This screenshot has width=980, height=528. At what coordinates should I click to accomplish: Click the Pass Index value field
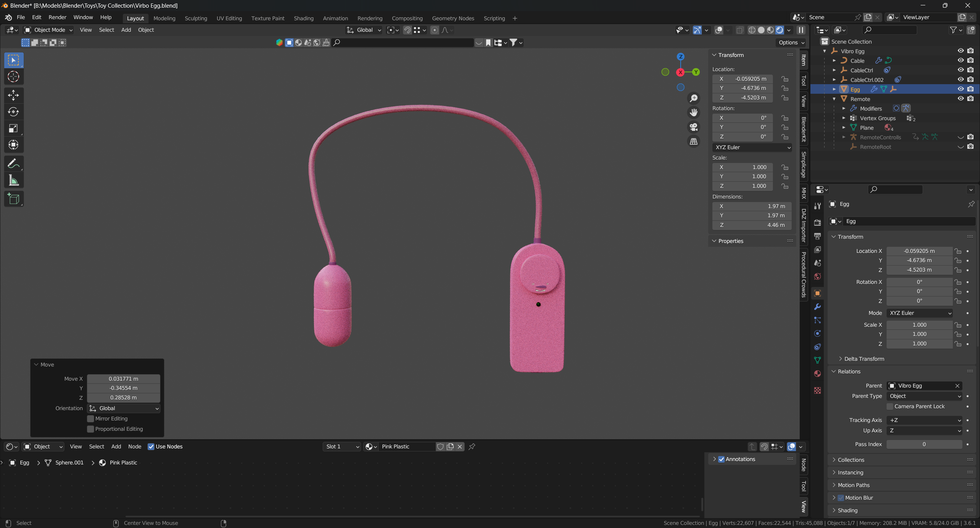[x=924, y=444]
